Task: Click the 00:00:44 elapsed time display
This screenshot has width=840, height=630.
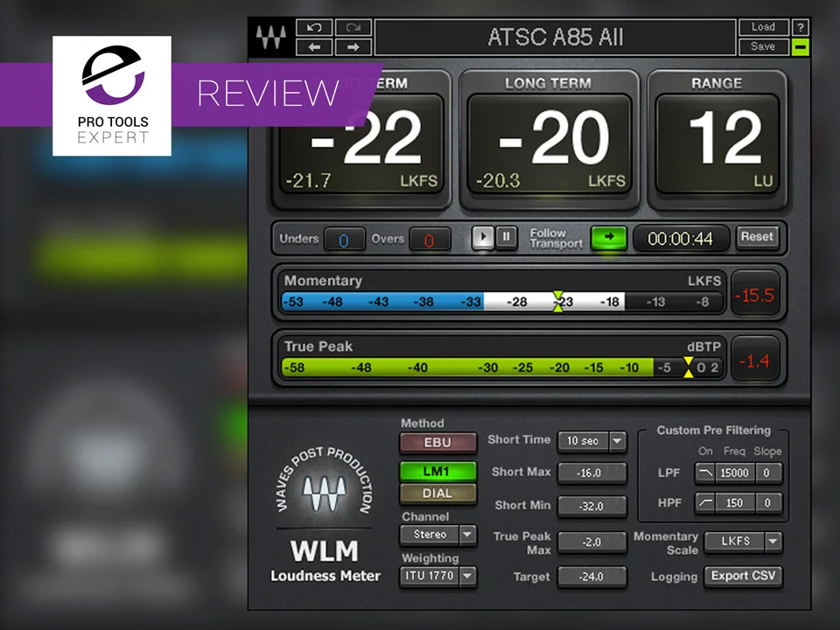Action: pos(681,238)
